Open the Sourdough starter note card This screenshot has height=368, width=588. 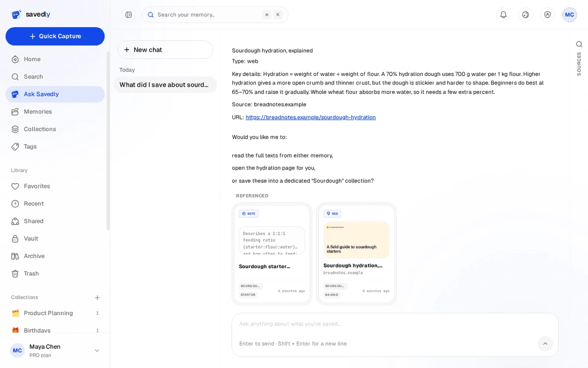(272, 254)
